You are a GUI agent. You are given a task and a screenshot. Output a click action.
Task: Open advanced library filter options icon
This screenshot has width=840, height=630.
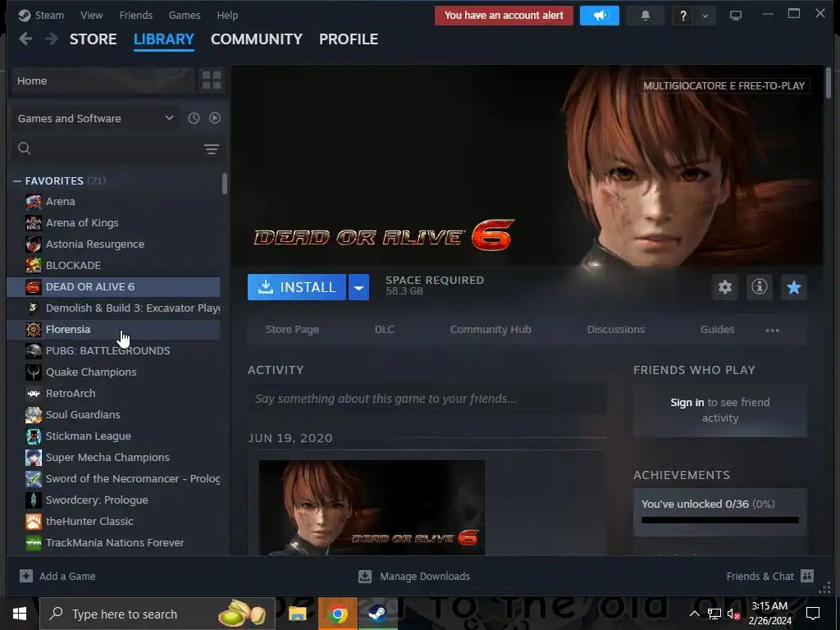click(x=212, y=149)
